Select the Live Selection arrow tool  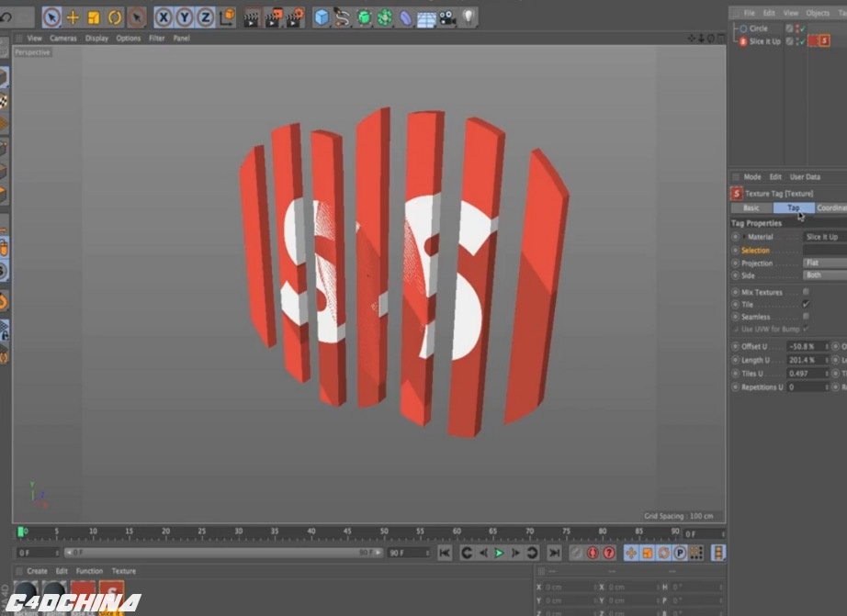click(51, 17)
